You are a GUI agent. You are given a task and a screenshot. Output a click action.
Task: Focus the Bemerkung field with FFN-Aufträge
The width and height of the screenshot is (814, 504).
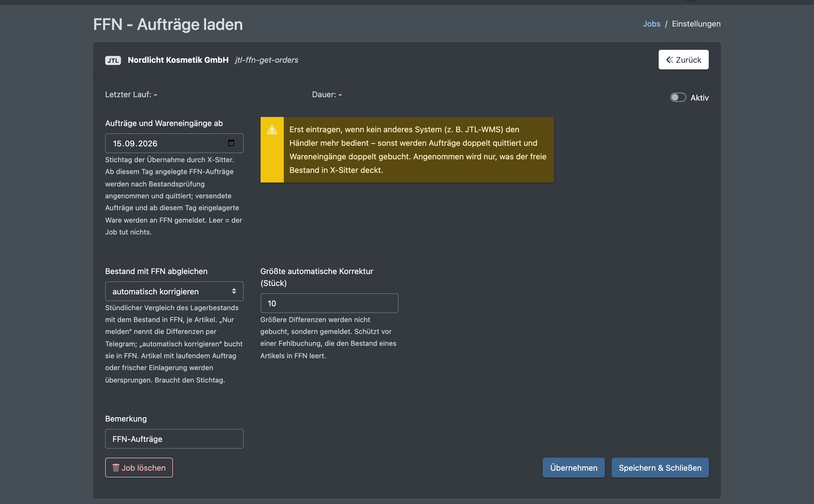(x=174, y=439)
